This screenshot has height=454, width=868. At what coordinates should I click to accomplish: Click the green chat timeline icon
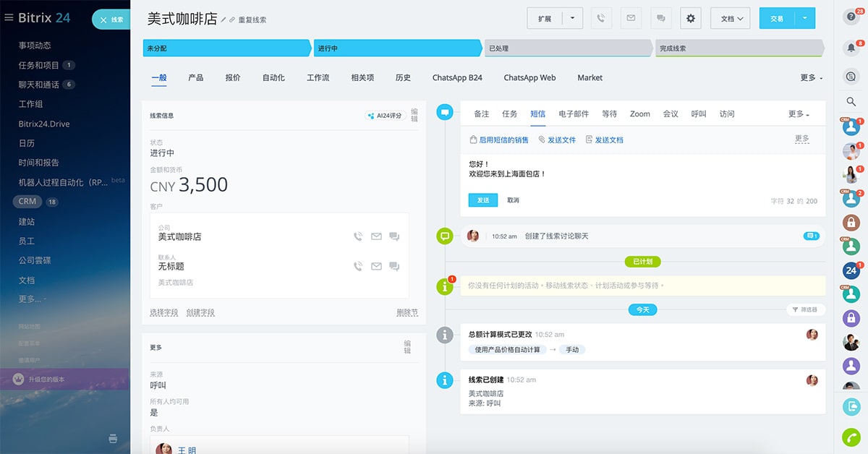tap(446, 236)
